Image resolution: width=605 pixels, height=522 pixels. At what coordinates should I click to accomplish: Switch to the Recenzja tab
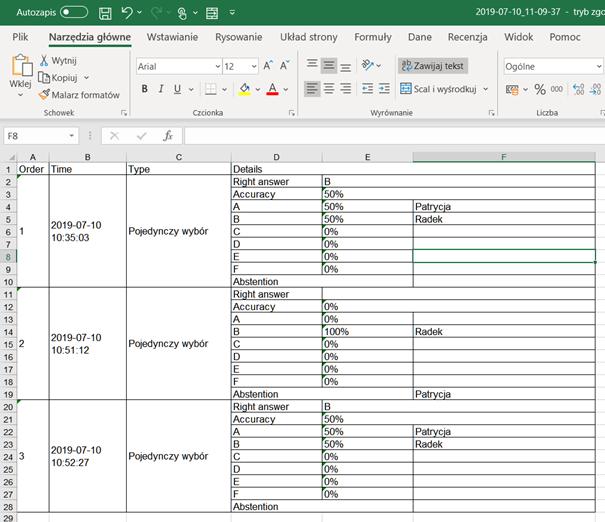(x=467, y=37)
